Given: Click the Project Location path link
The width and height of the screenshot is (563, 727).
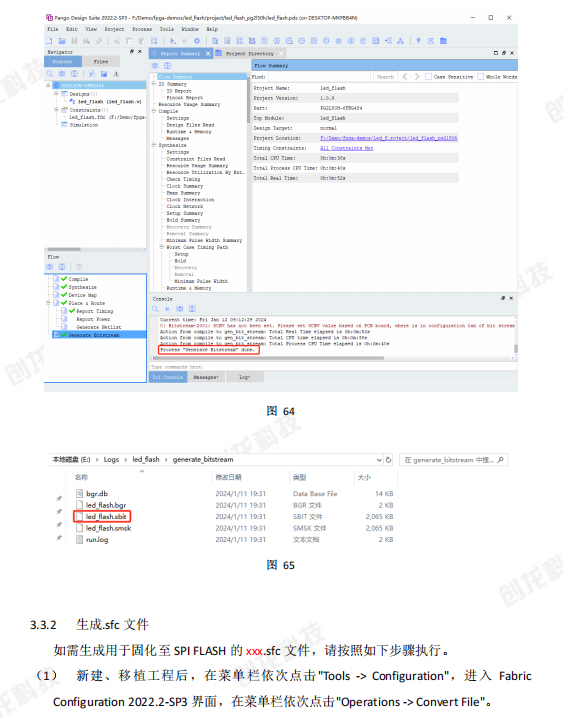Looking at the screenshot, I should tap(389, 138).
